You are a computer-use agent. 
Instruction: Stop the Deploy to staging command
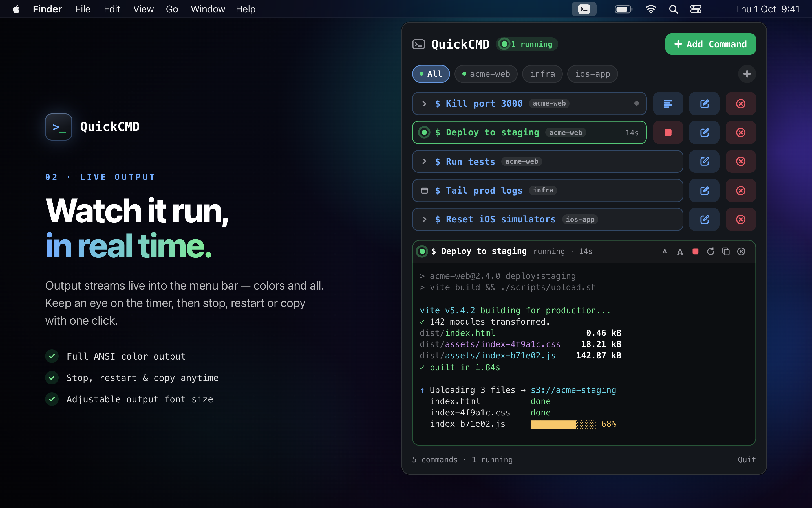pyautogui.click(x=668, y=132)
